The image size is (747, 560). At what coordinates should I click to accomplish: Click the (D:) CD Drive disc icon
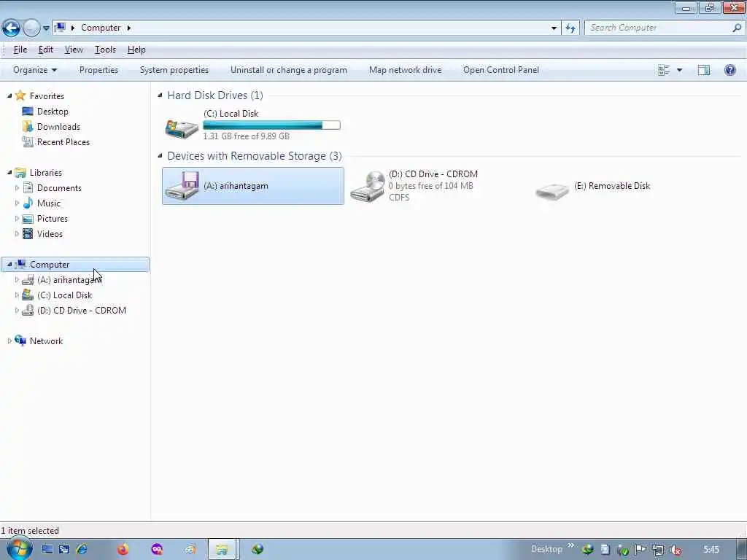368,187
